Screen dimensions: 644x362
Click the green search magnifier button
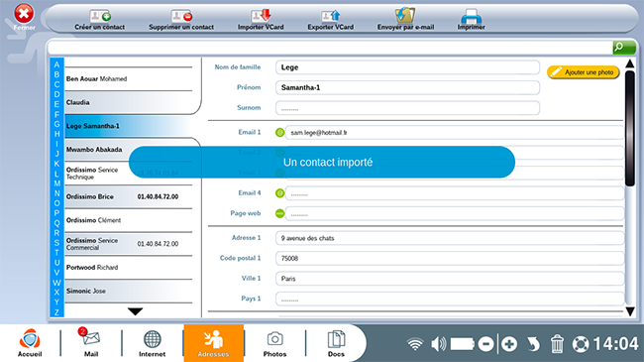[x=624, y=48]
